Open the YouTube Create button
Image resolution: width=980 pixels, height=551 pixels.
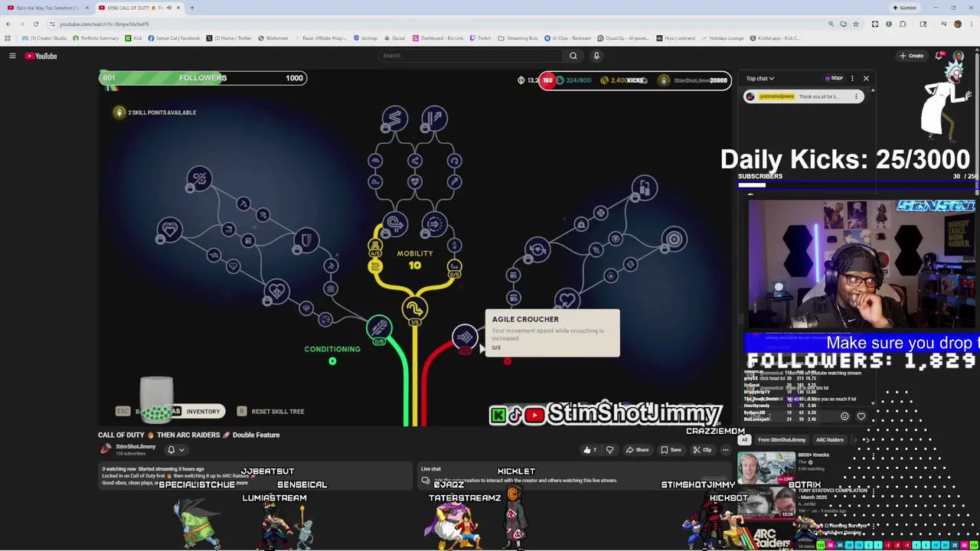click(911, 56)
